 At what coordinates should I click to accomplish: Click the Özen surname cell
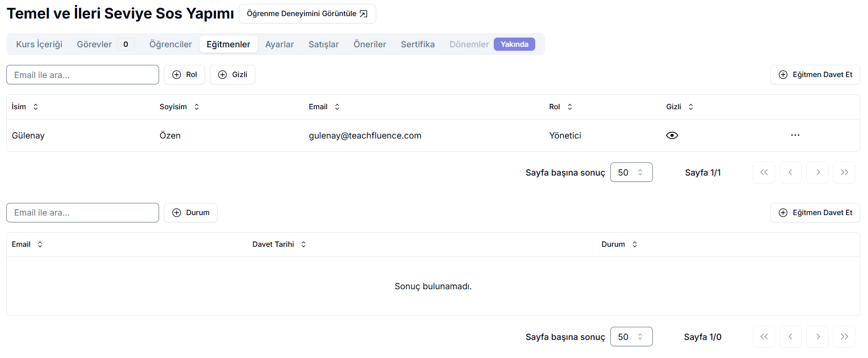pos(170,136)
